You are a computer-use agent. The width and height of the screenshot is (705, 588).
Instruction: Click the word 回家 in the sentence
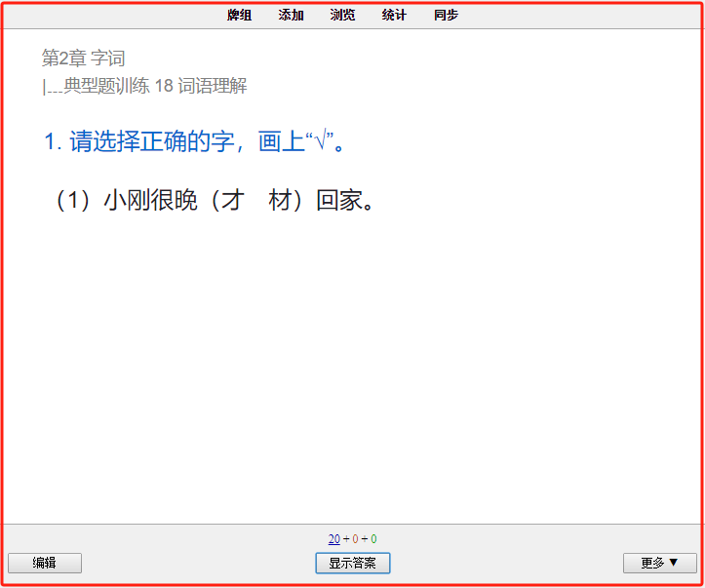click(339, 200)
